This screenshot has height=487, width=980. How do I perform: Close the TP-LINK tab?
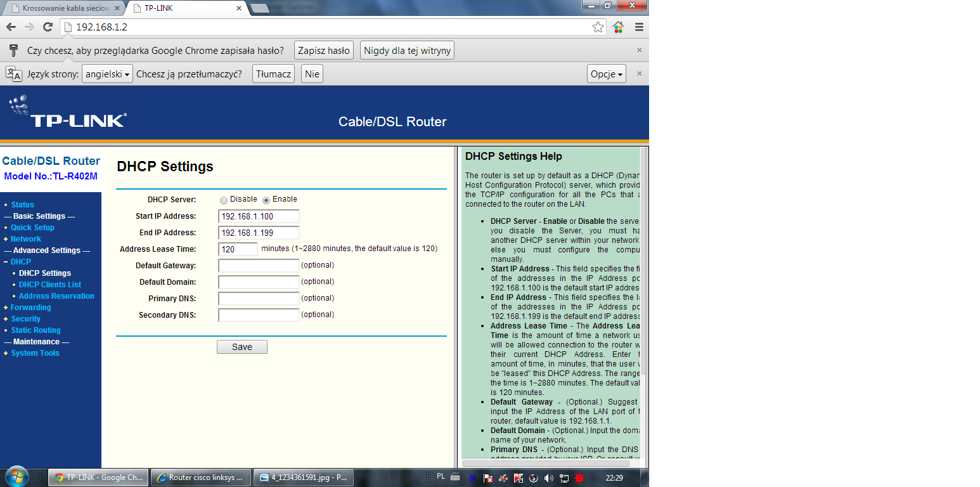click(239, 9)
